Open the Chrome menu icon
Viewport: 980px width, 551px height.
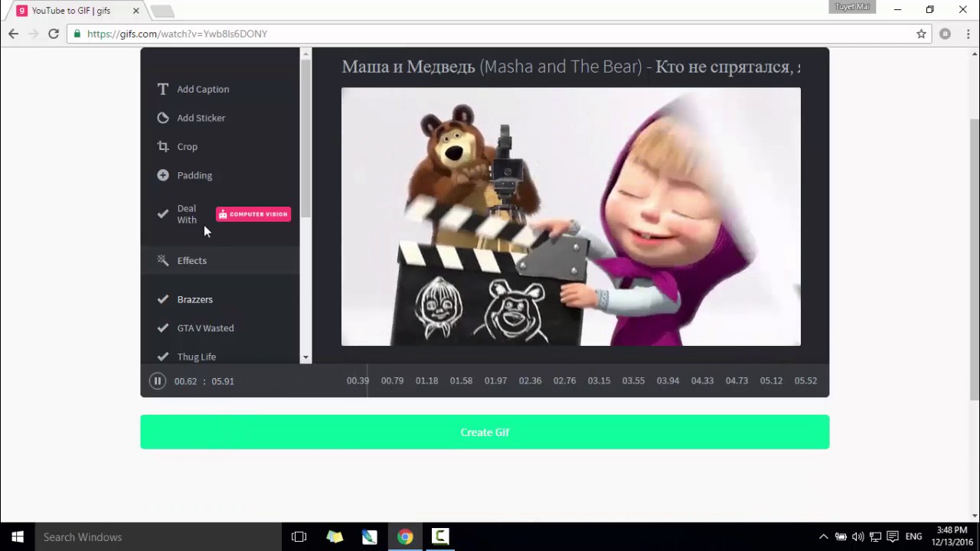967,34
